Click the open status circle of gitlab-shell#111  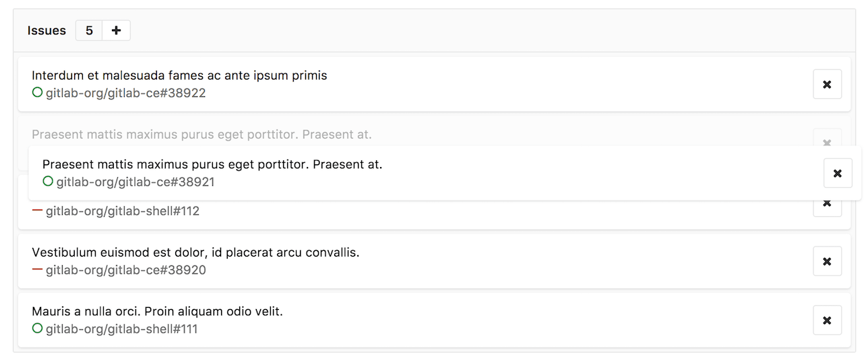38,329
